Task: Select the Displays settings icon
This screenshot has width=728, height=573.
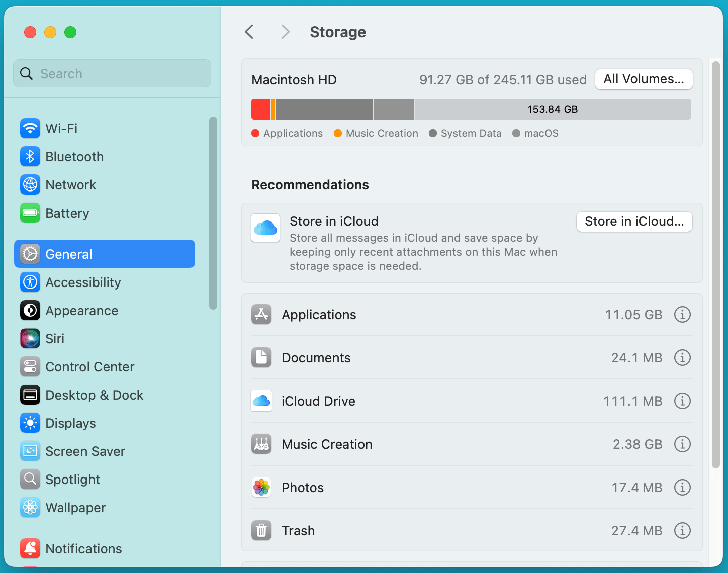Action: click(30, 423)
